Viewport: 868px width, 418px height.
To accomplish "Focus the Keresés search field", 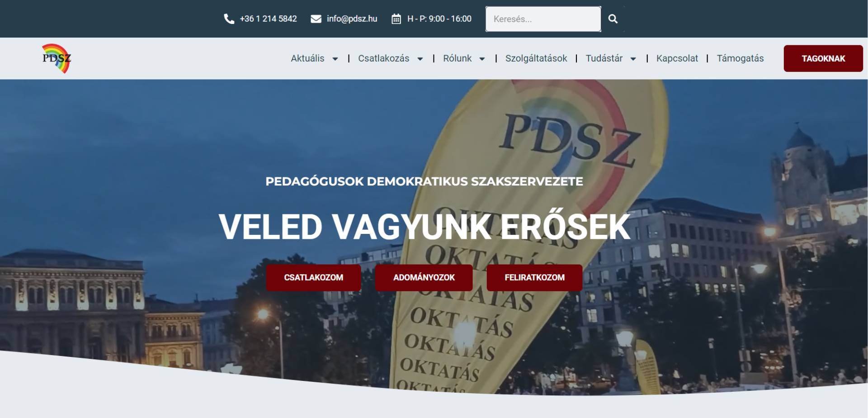I will pyautogui.click(x=543, y=19).
